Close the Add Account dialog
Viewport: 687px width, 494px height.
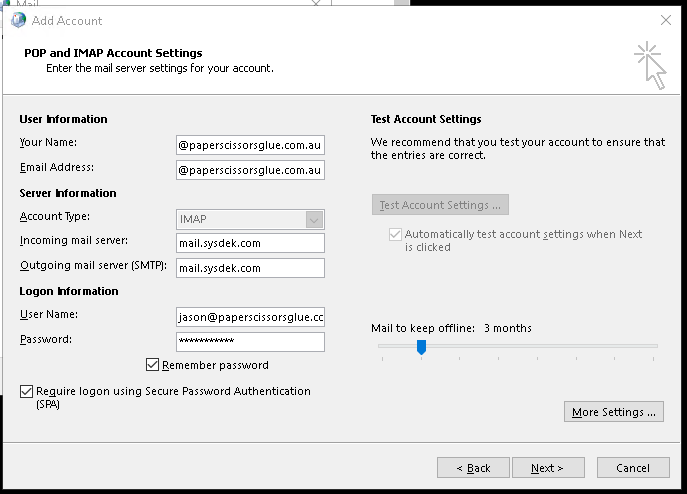click(666, 20)
